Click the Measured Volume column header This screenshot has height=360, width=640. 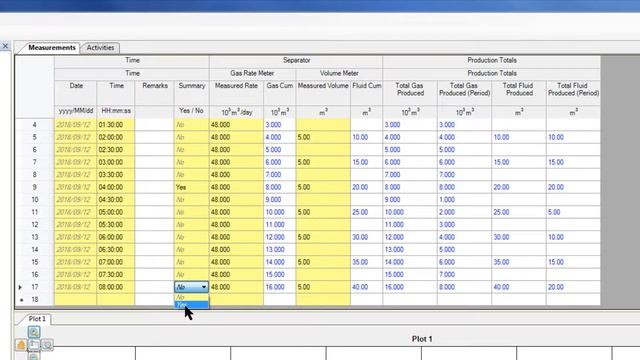tap(323, 93)
